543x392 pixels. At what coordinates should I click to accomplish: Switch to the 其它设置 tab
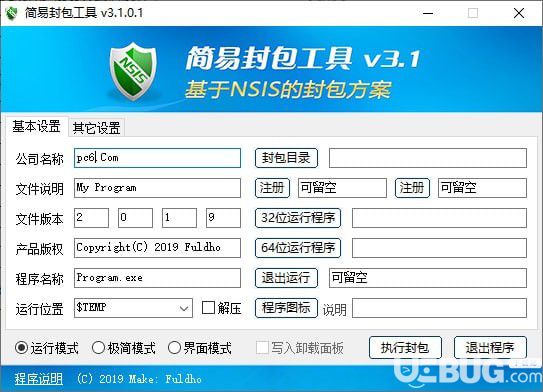[97, 127]
